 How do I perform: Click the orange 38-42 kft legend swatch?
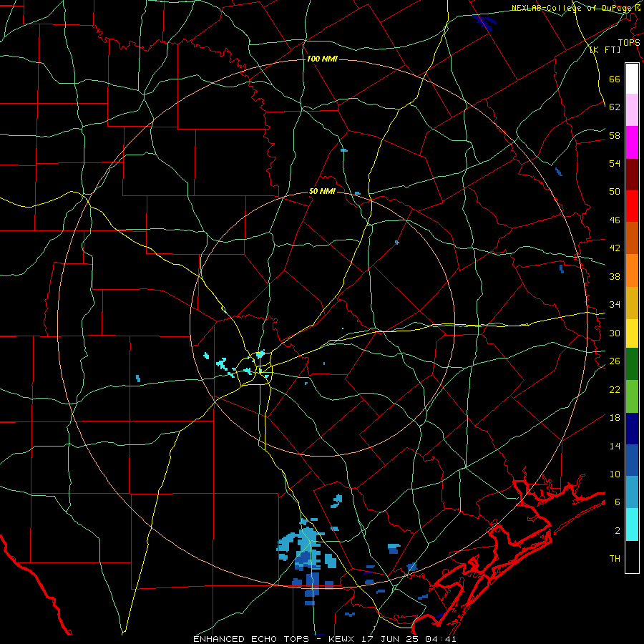pos(632,270)
